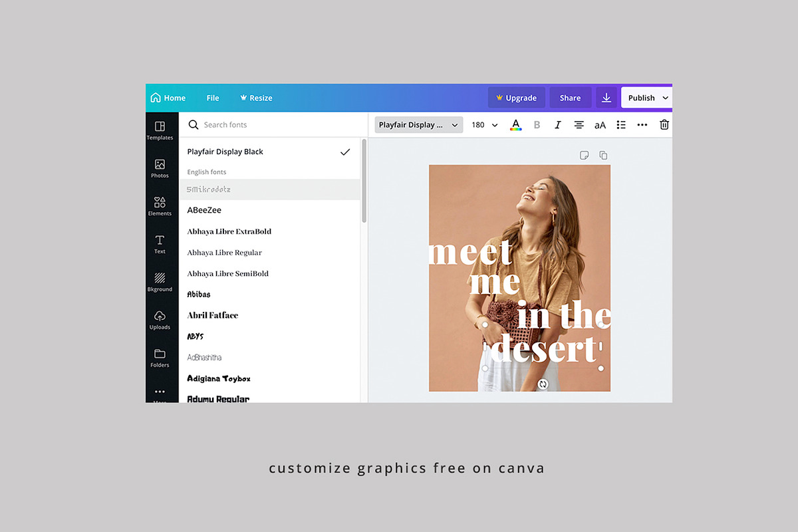The height and width of the screenshot is (532, 798).
Task: Open the Elements panel in sidebar
Action: pyautogui.click(x=160, y=206)
